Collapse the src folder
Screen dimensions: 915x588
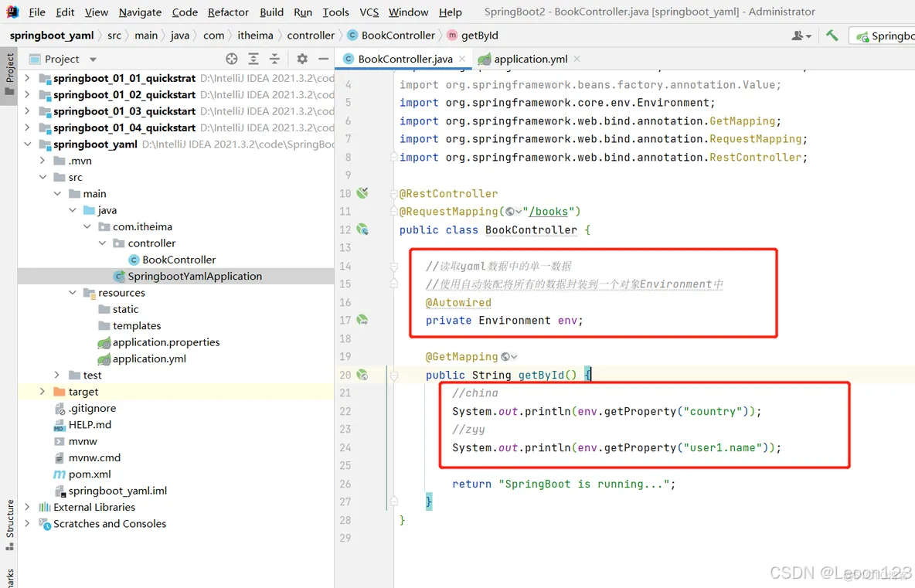click(42, 177)
